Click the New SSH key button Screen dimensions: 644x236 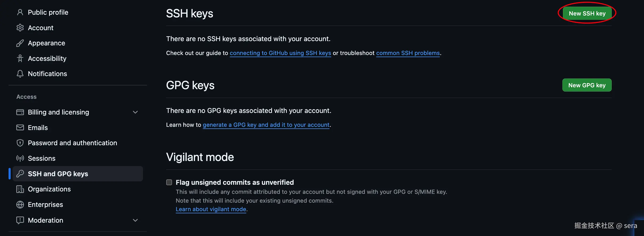click(587, 13)
